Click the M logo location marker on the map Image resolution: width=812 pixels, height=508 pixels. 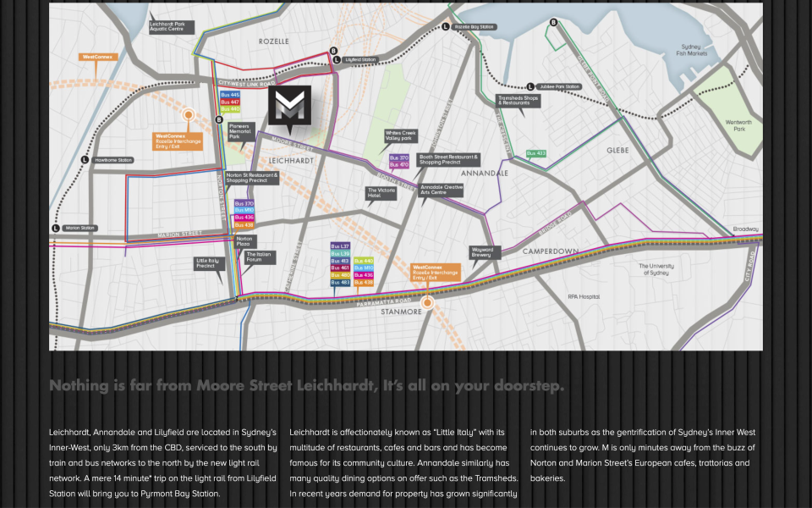[x=289, y=107]
